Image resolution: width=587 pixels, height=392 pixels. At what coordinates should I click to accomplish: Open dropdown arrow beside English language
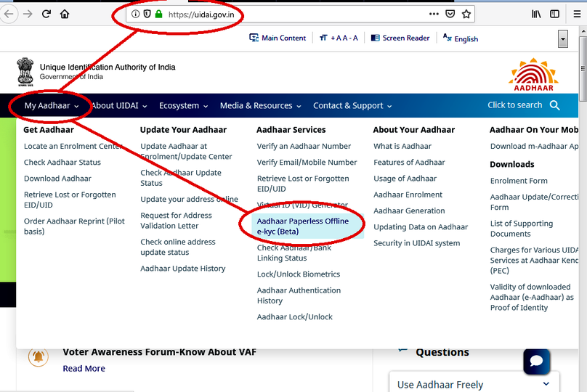563,39
